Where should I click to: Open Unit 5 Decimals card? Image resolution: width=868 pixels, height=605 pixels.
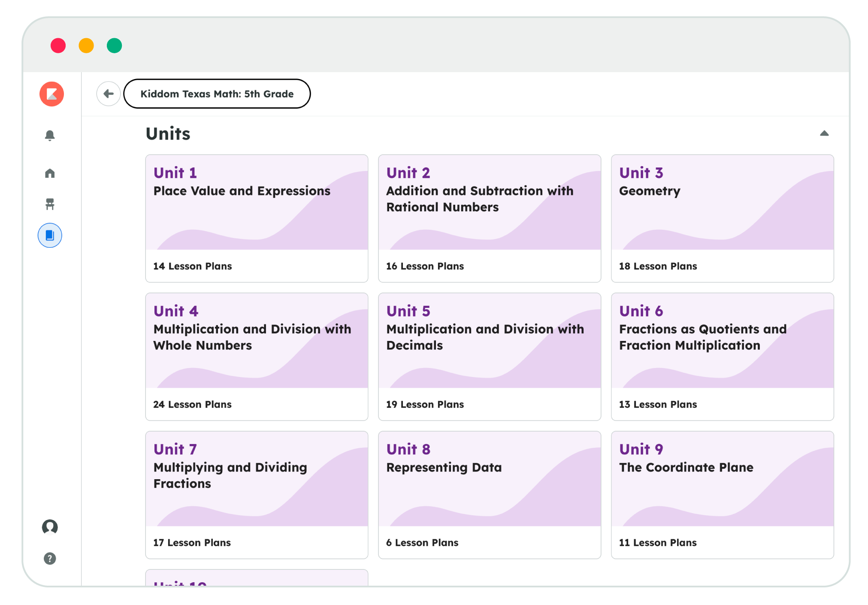tap(489, 356)
